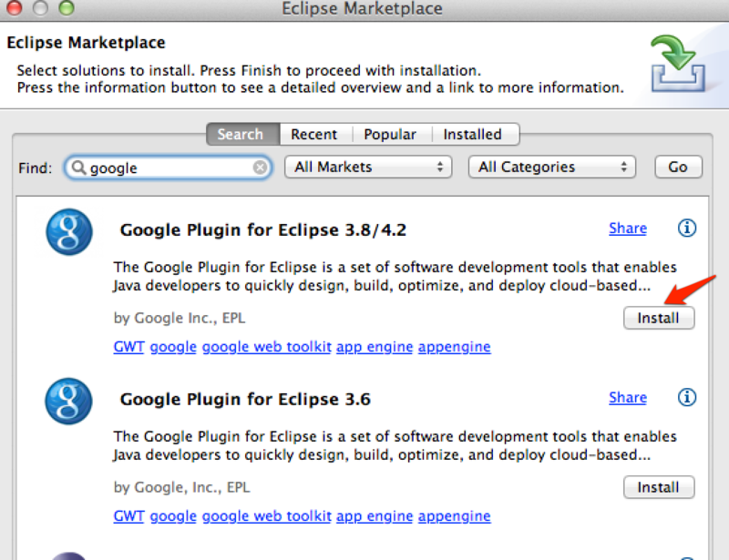729x560 pixels.
Task: Open google tag under Eclipse 3.6 plugin
Action: pos(173,516)
